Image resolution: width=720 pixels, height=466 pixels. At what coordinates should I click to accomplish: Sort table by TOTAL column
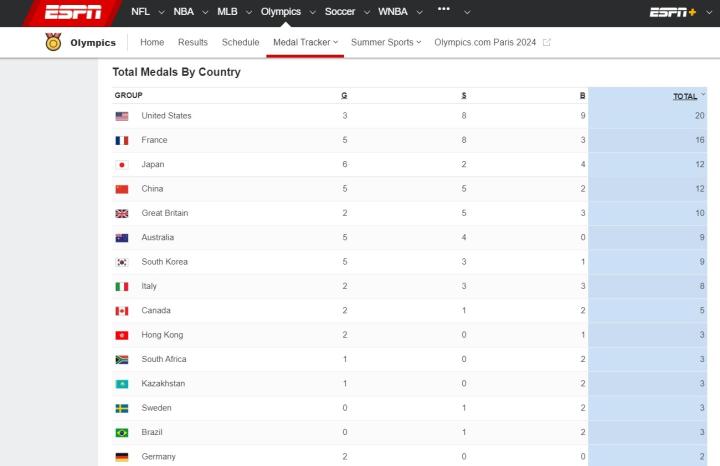[686, 95]
